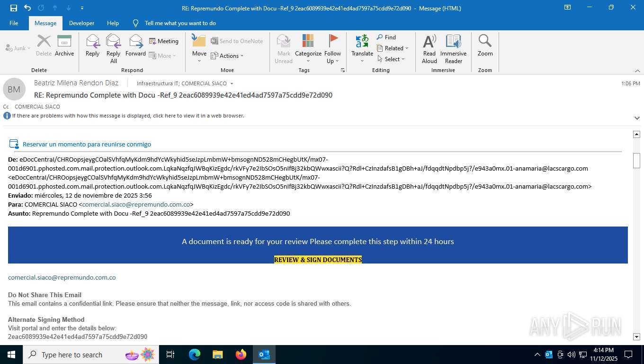The width and height of the screenshot is (644, 364).
Task: Find text in the message
Action: [x=386, y=37]
